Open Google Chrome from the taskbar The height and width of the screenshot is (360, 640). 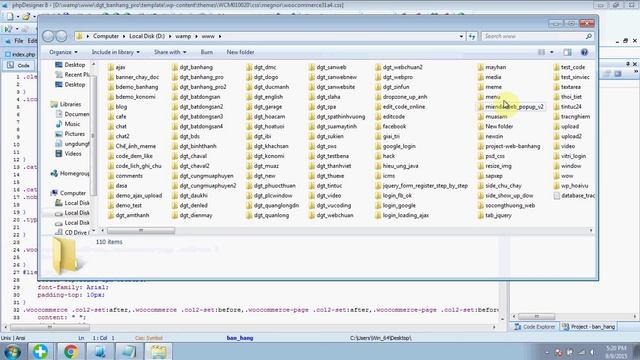[x=71, y=351]
